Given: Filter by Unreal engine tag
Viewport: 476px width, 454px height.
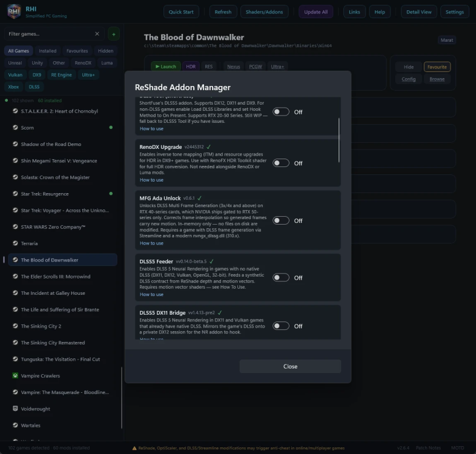Looking at the screenshot, I should [15, 63].
